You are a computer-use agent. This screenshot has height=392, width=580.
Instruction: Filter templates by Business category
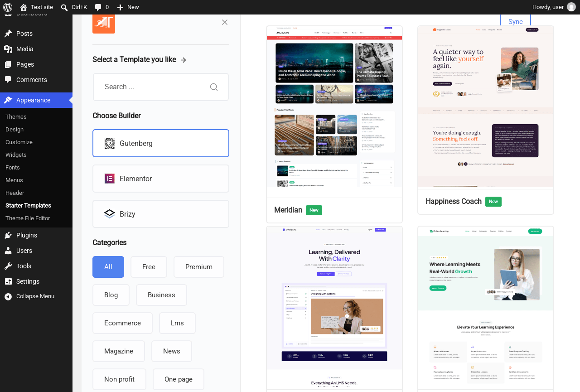[x=161, y=295]
